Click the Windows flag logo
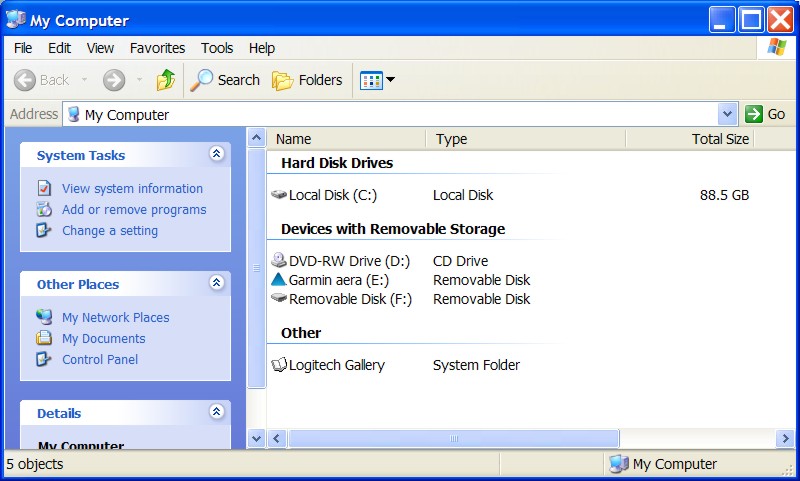 777,47
